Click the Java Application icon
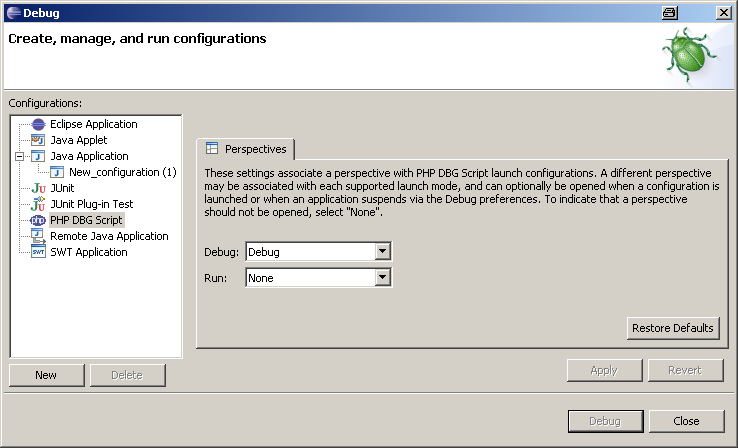The width and height of the screenshot is (738, 448). point(38,156)
